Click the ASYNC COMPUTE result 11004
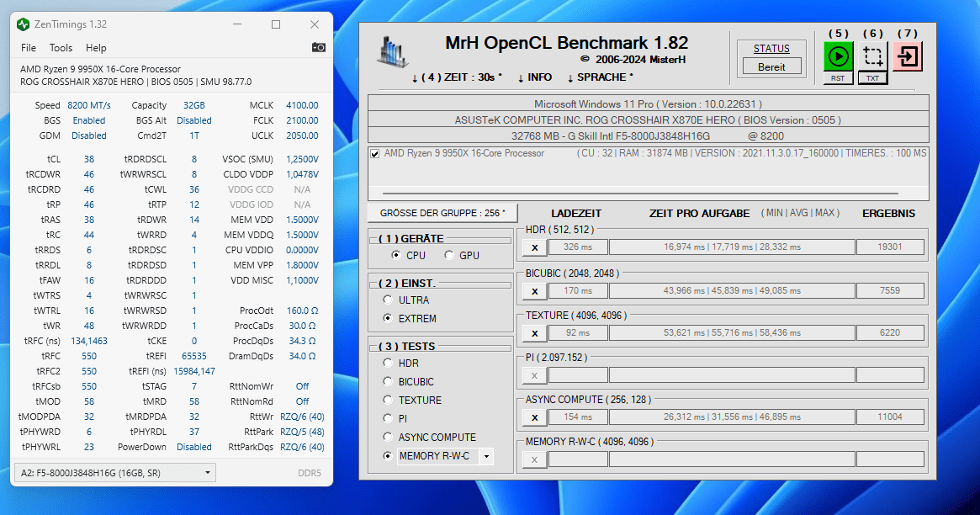The image size is (980, 515). coord(890,417)
